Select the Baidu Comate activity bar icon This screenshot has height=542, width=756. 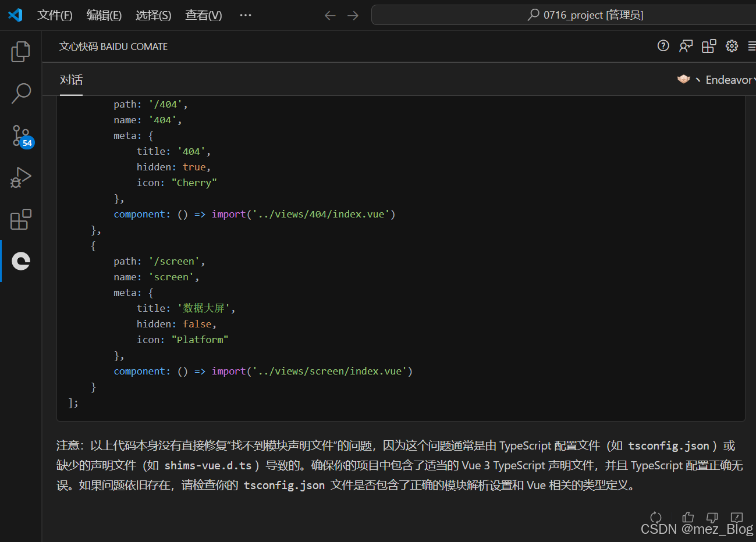21,261
